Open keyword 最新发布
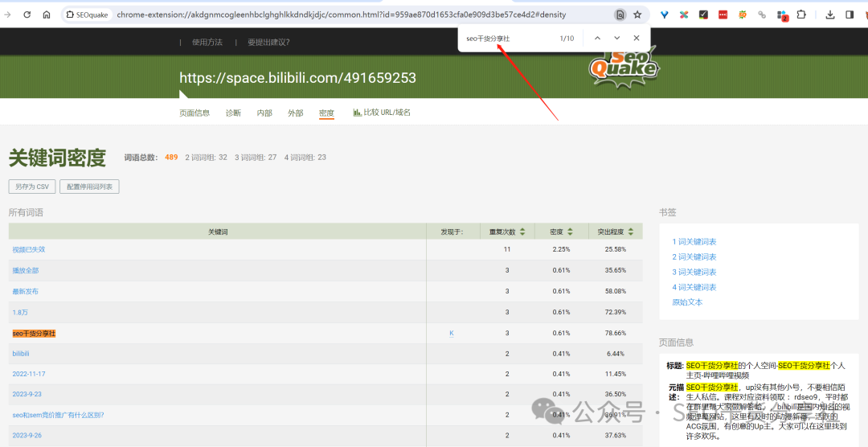Screen dimensions: 868x447 [26, 291]
